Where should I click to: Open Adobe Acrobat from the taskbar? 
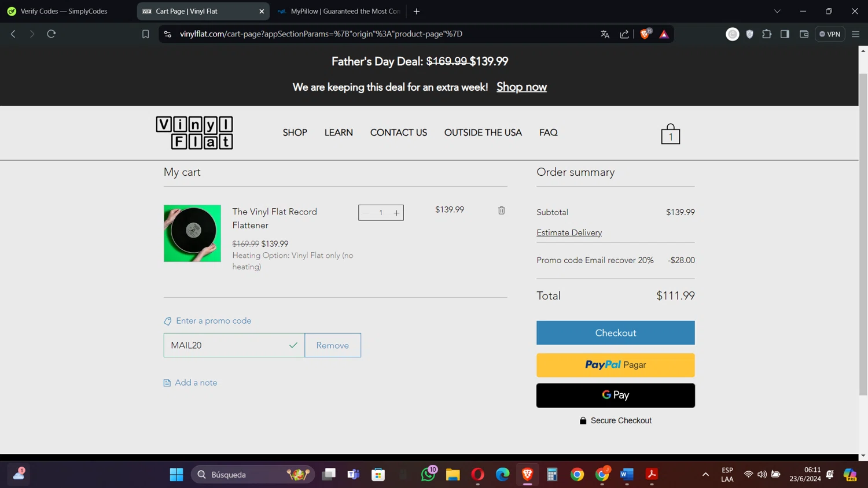coord(652,475)
